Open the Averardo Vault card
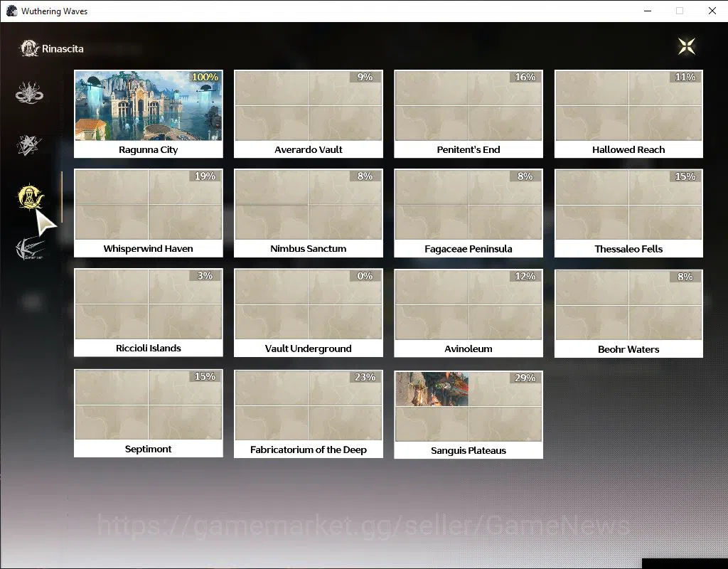The height and width of the screenshot is (569, 728). pyautogui.click(x=309, y=114)
